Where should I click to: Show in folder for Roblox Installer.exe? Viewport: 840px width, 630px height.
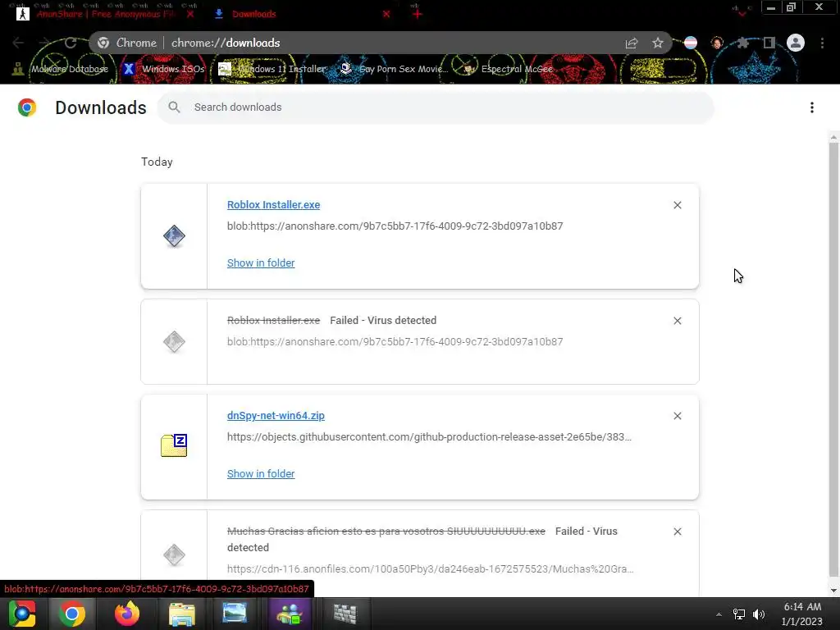click(x=261, y=263)
